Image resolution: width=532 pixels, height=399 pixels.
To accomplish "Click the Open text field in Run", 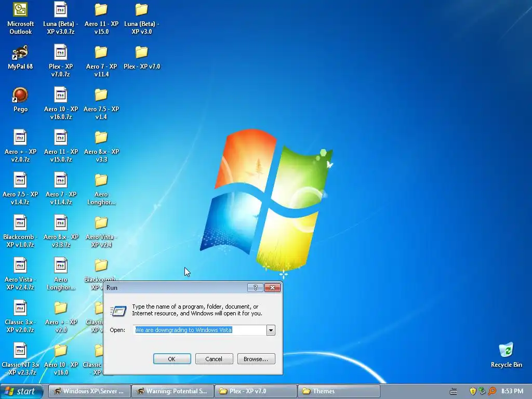I will (x=200, y=330).
